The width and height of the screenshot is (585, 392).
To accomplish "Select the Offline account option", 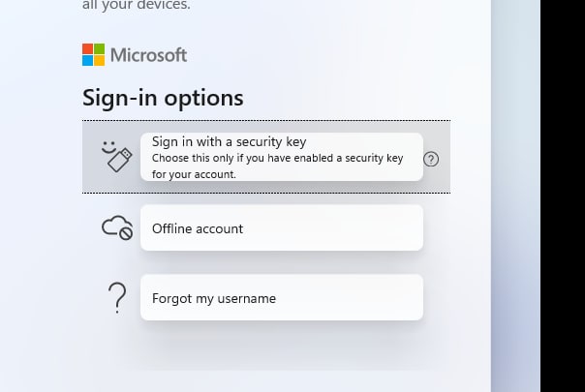I will click(282, 227).
